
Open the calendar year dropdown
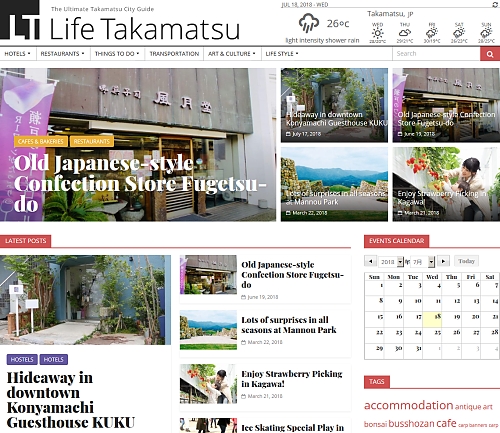coord(391,262)
